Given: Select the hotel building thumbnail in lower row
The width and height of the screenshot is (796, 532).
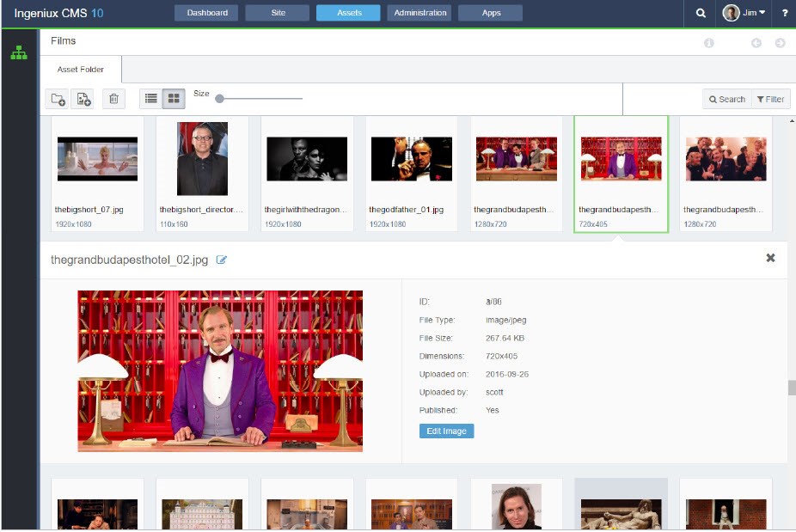Looking at the screenshot, I should 202,514.
